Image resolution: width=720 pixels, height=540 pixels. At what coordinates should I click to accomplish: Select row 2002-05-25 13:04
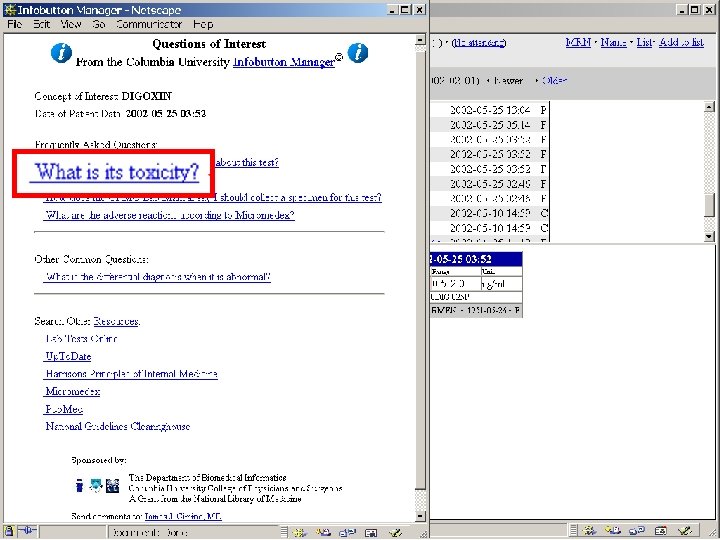coord(489,110)
